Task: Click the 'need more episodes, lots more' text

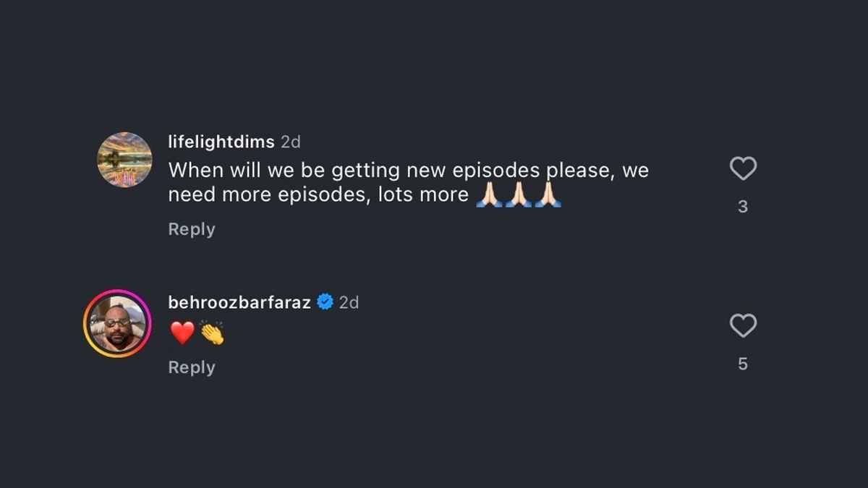Action: tap(318, 195)
